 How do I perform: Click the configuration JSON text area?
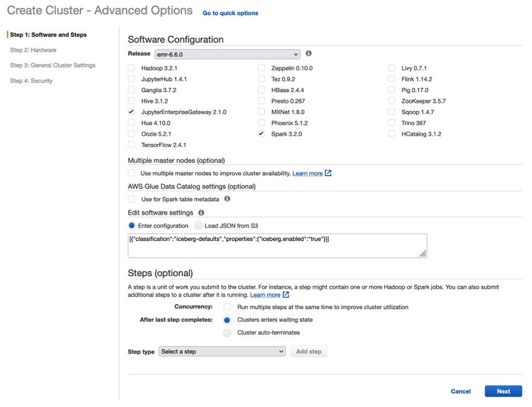[x=277, y=245]
